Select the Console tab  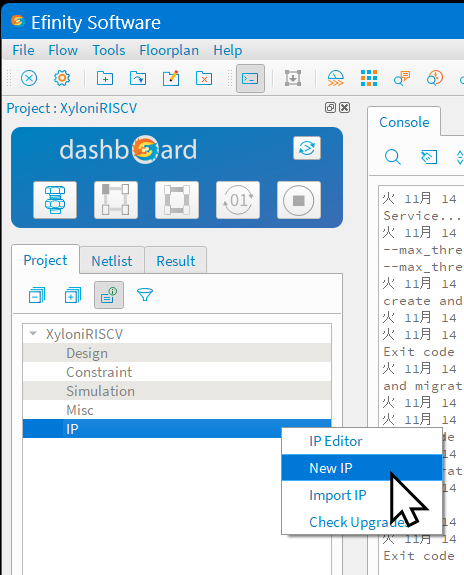pyautogui.click(x=404, y=122)
